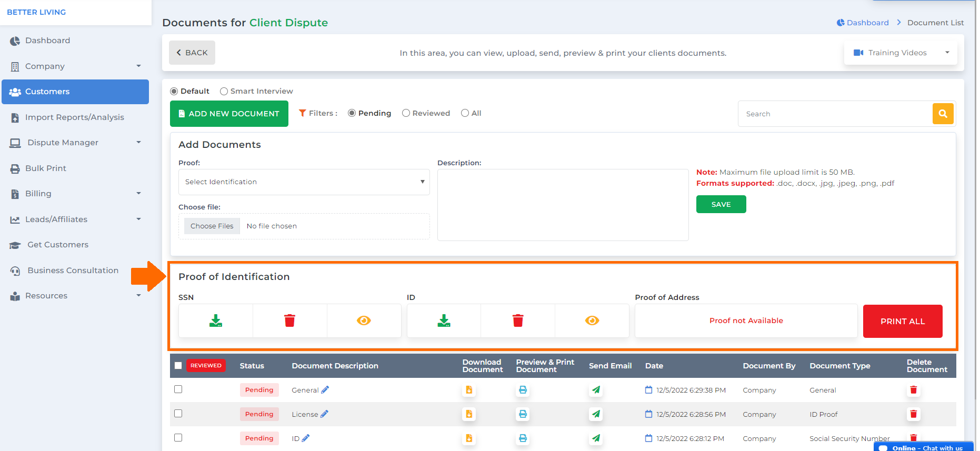980x451 pixels.
Task: Edit the ID document description
Action: [x=306, y=438]
